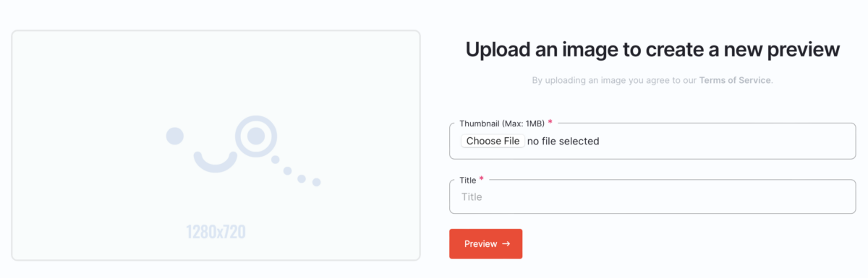Select the 1280x720 placeholder preview image
The height and width of the screenshot is (278, 868).
point(216,145)
